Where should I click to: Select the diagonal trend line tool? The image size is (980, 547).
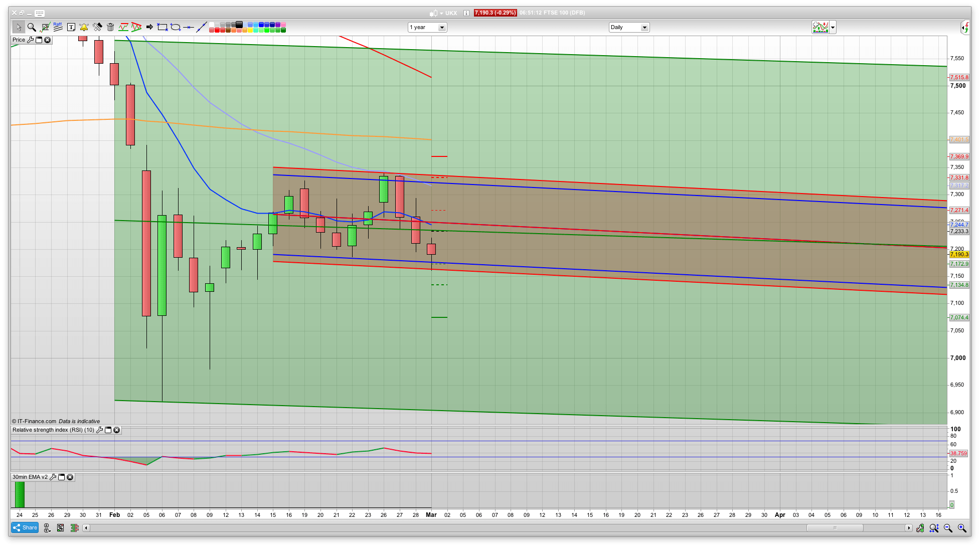tap(201, 27)
